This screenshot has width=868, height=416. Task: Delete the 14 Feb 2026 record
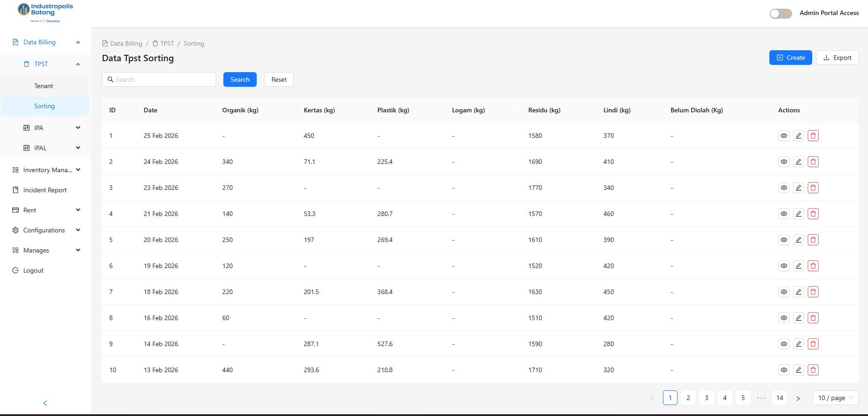pyautogui.click(x=813, y=344)
